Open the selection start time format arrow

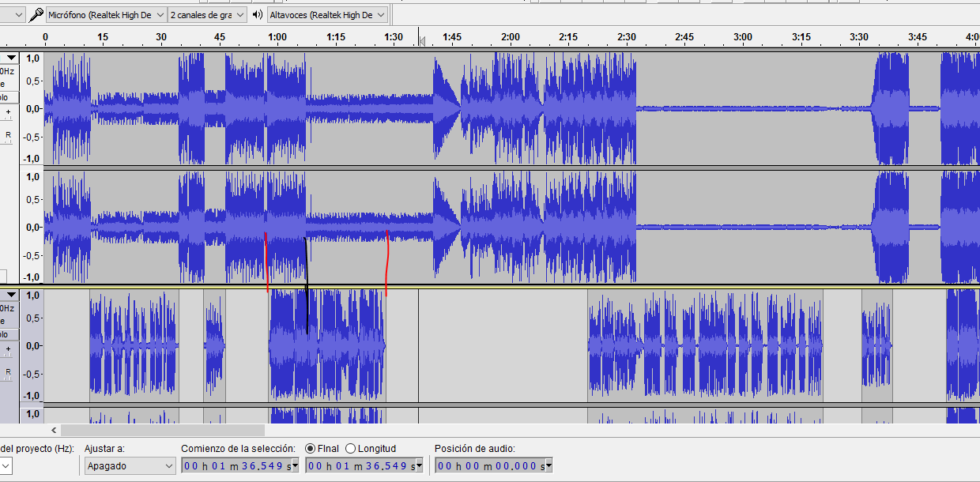coord(296,466)
